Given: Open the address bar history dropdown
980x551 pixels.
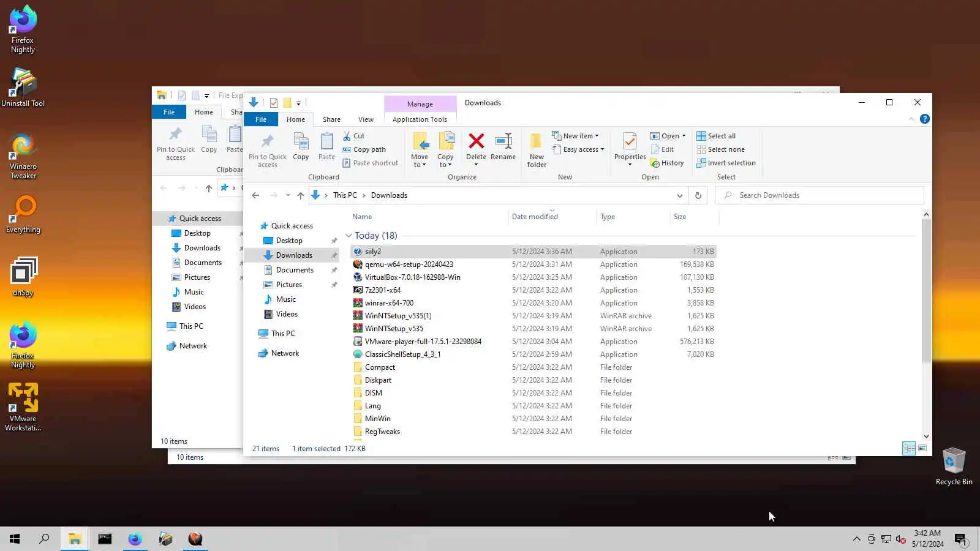Looking at the screenshot, I should tap(679, 195).
